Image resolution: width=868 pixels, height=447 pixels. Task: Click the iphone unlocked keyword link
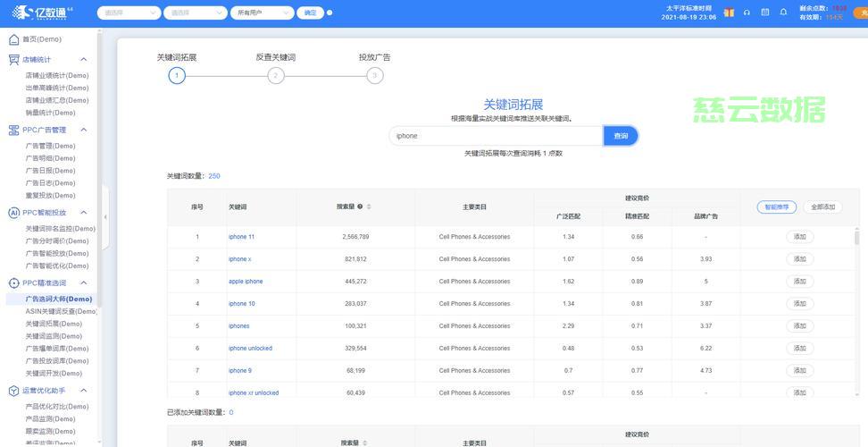[250, 349]
